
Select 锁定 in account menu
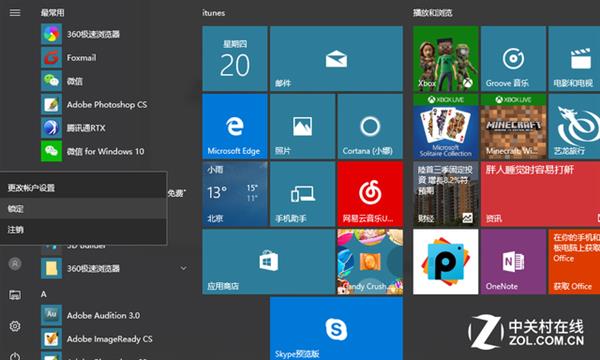click(x=83, y=209)
